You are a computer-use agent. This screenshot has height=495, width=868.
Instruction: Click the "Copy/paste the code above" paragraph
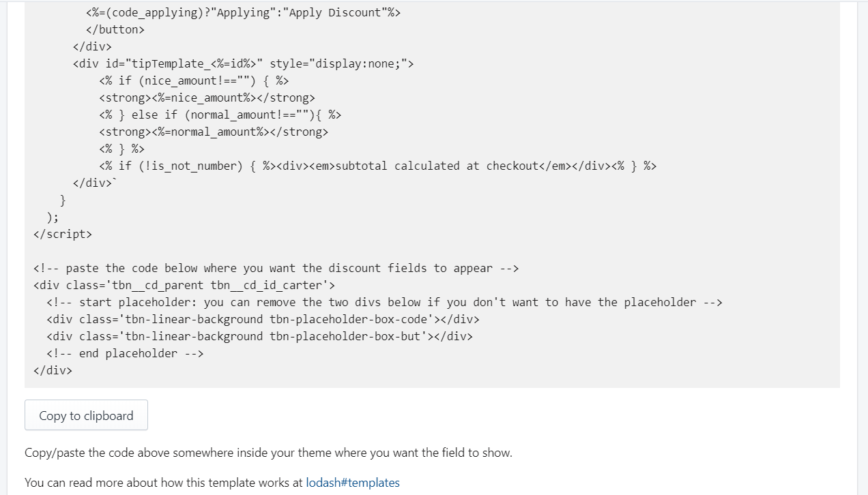(268, 453)
